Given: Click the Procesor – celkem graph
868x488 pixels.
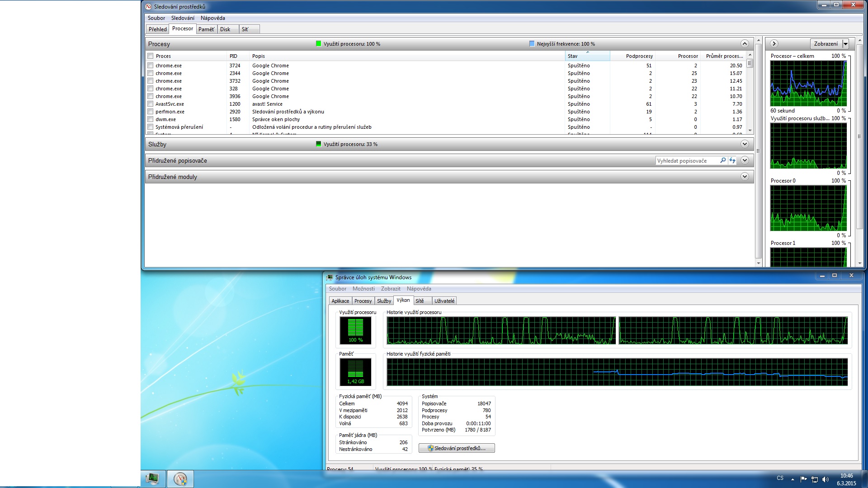Looking at the screenshot, I should click(x=808, y=84).
